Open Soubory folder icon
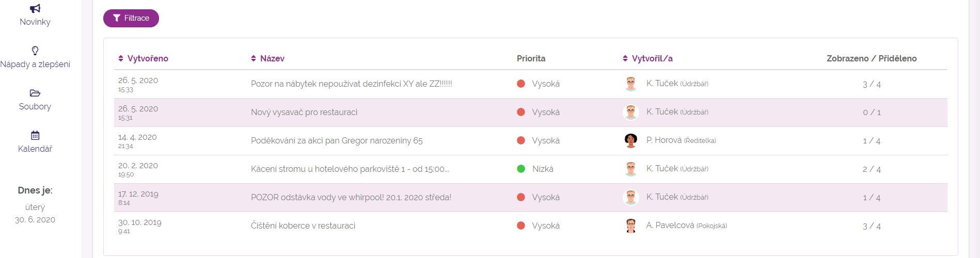 coord(35,93)
